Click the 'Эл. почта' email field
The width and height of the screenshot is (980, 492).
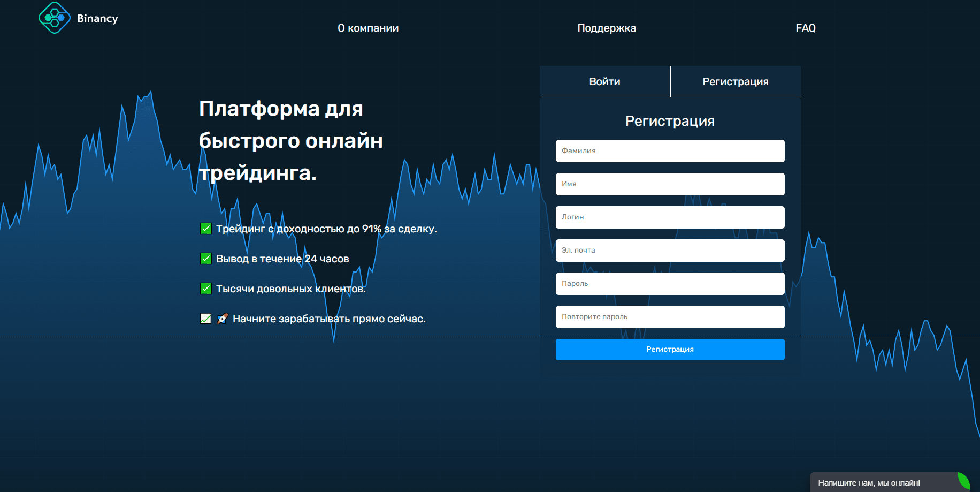[x=670, y=251]
